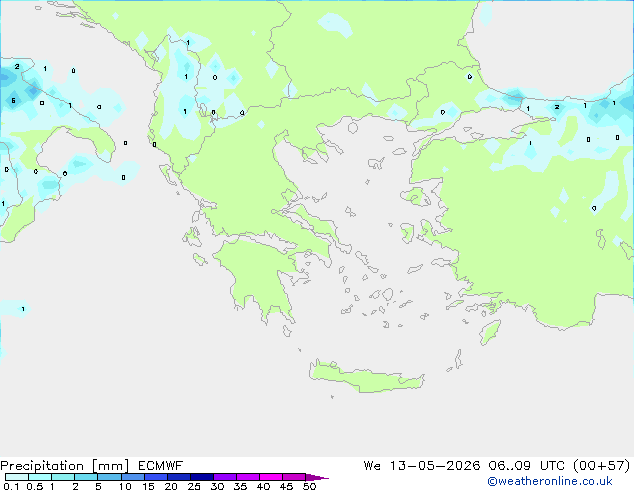This screenshot has width=634, height=490.
Task: Click the 45–50 mm legend swatch
Action: [294, 477]
